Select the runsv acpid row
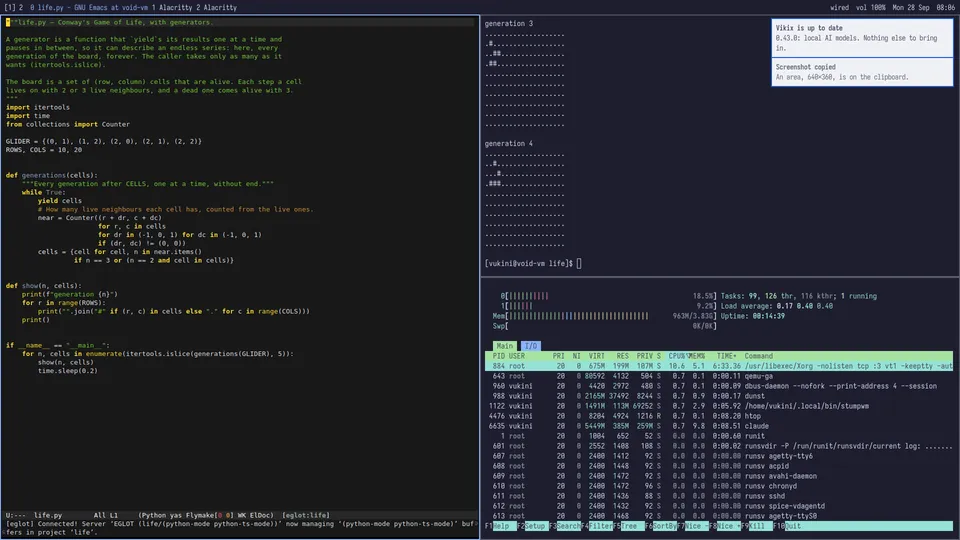The height and width of the screenshot is (540, 960). pos(719,466)
